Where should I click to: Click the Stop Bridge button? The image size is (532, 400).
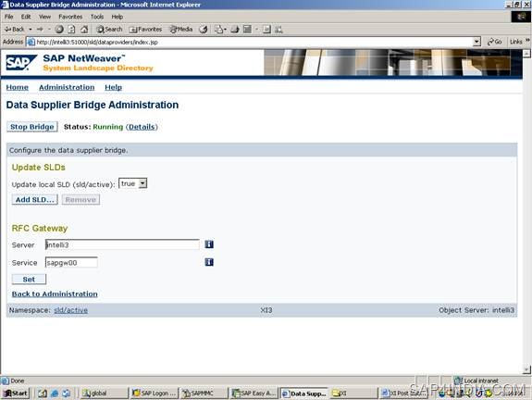(x=32, y=127)
